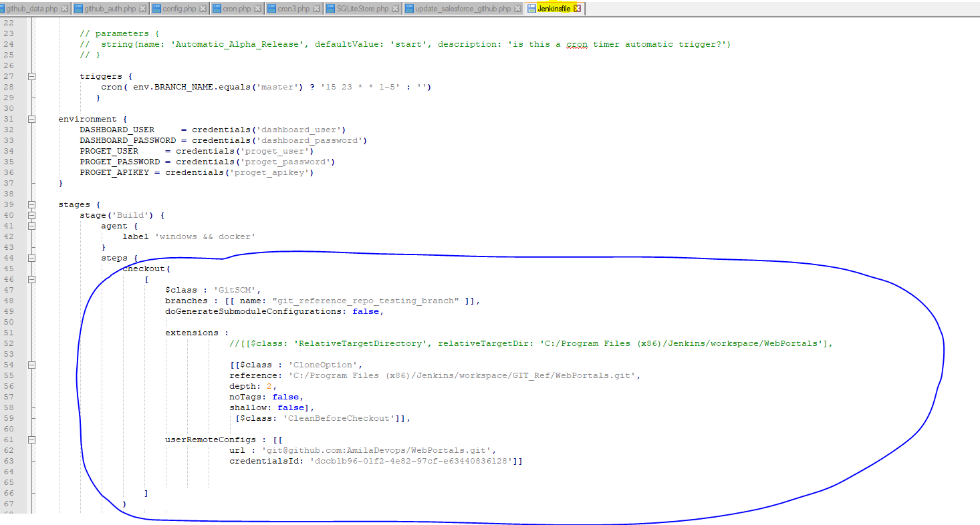Collapse the CloneOption fold at line 54
Image resolution: width=980 pixels, height=525 pixels.
tap(31, 364)
